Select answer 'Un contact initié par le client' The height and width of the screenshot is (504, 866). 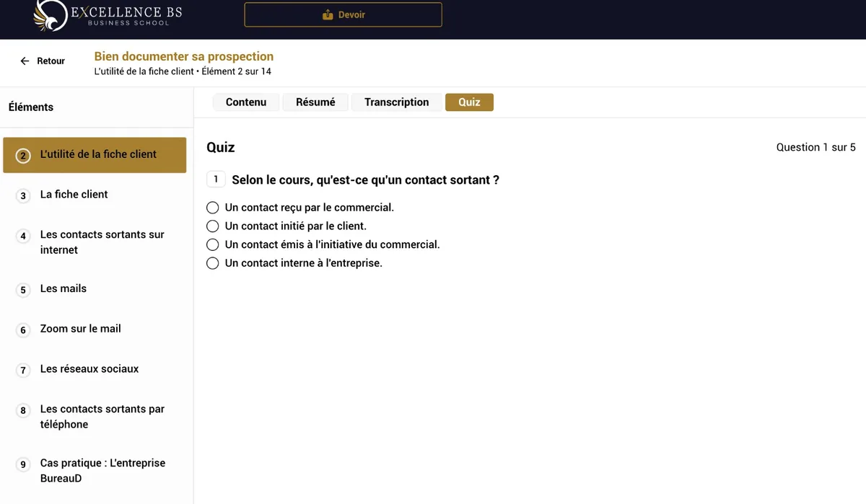212,226
